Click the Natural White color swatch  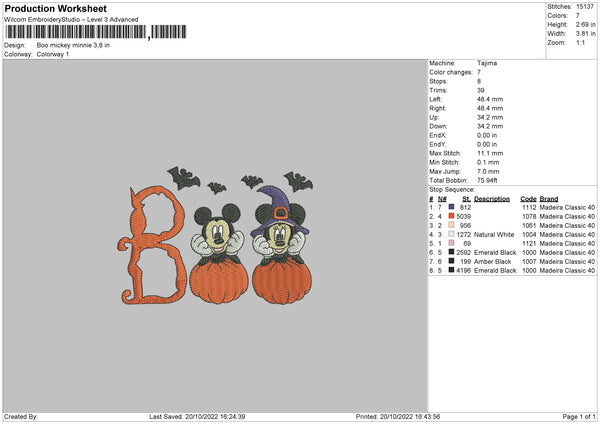coord(452,234)
